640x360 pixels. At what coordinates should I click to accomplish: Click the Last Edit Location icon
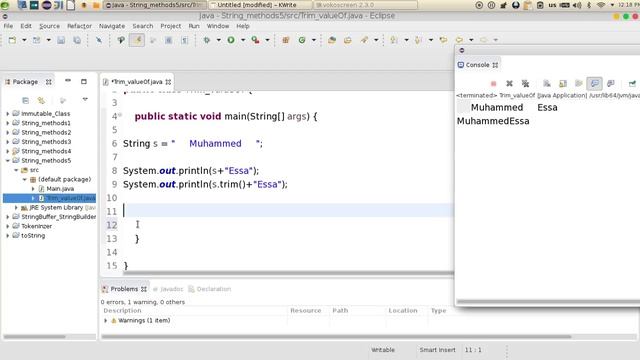pos(443,40)
